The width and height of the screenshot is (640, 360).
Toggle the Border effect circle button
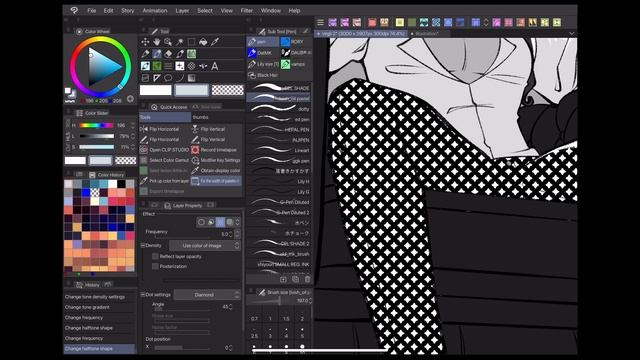coord(201,222)
